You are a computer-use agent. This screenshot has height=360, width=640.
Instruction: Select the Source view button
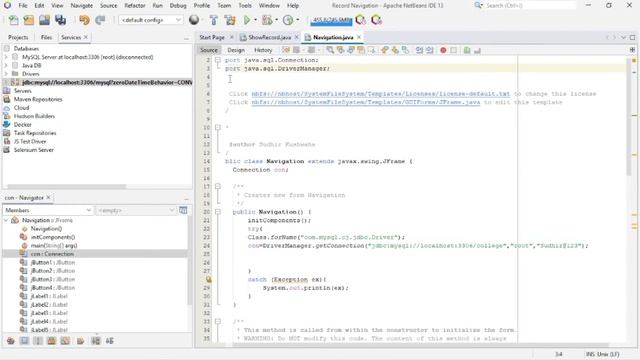click(x=209, y=50)
